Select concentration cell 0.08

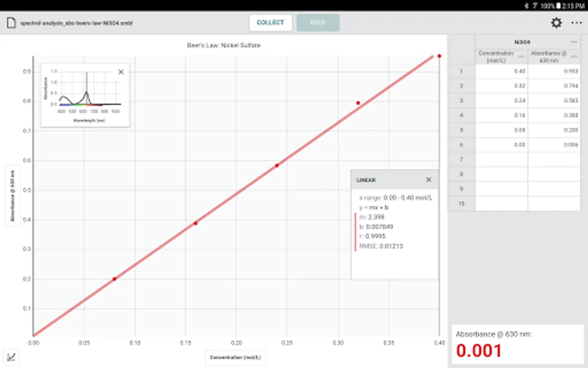tap(501, 130)
